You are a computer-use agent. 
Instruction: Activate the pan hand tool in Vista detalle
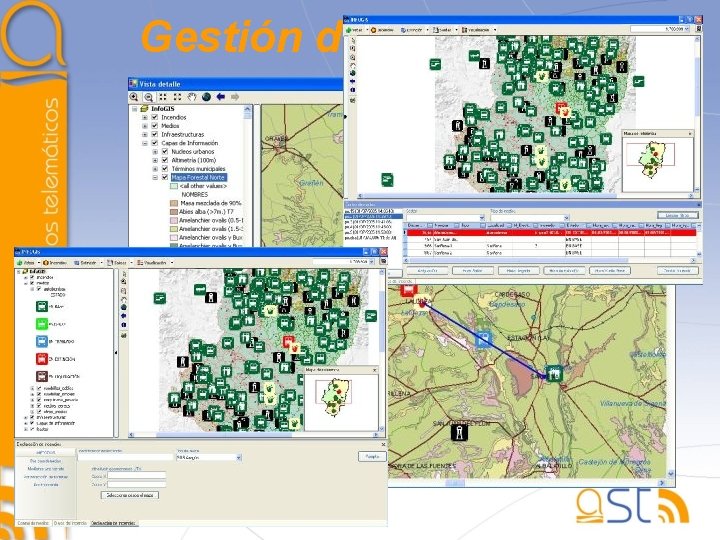pyautogui.click(x=192, y=97)
